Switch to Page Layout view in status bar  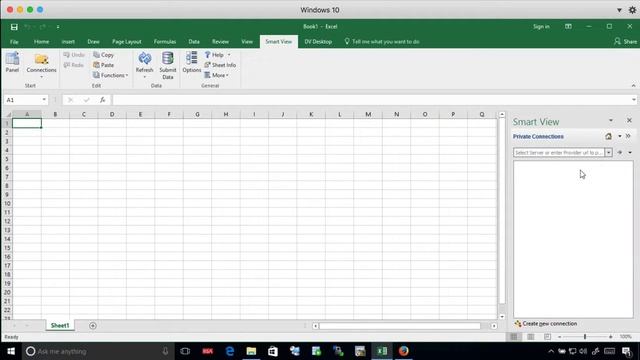tap(531, 337)
